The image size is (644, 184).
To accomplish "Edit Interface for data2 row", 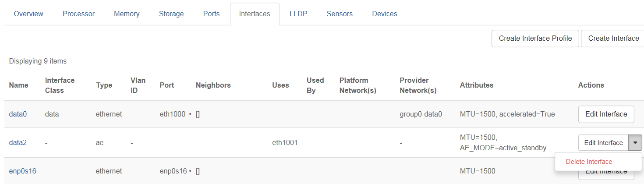I will click(x=603, y=143).
